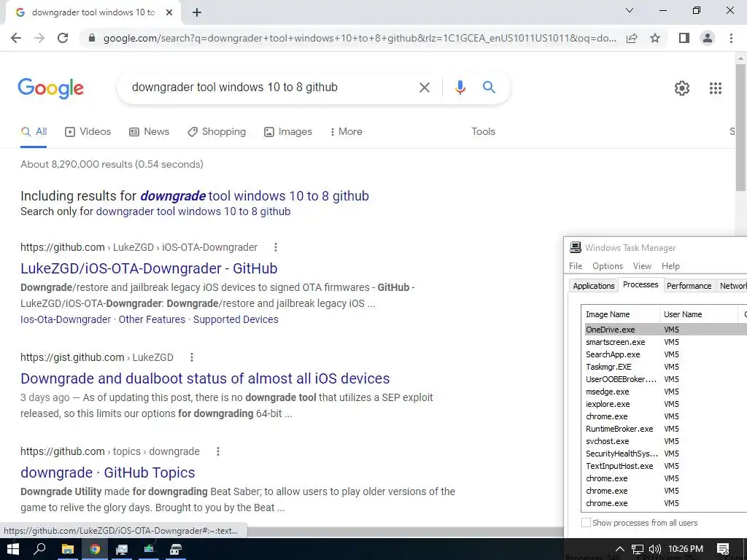
Task: Start a voice search with the microphone
Action: point(460,87)
